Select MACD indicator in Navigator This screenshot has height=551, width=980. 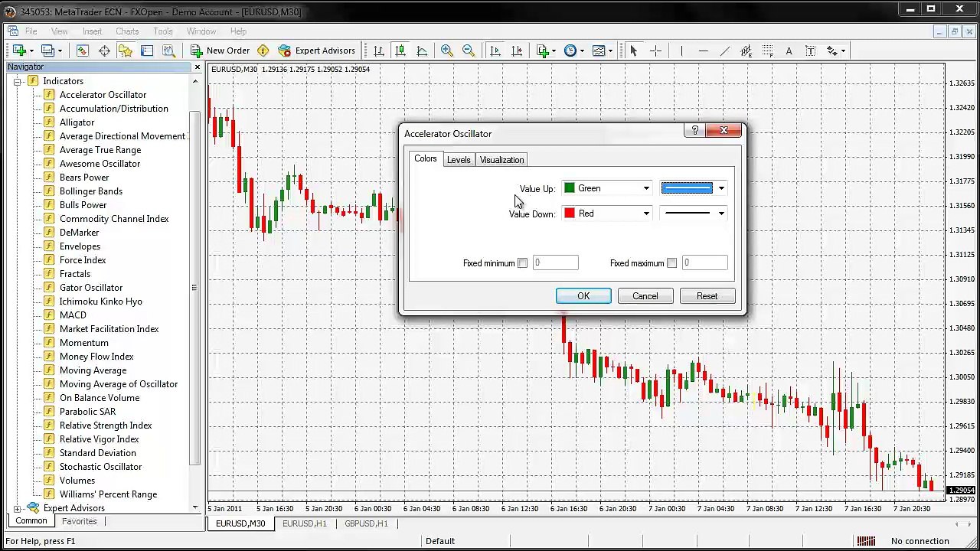click(73, 315)
